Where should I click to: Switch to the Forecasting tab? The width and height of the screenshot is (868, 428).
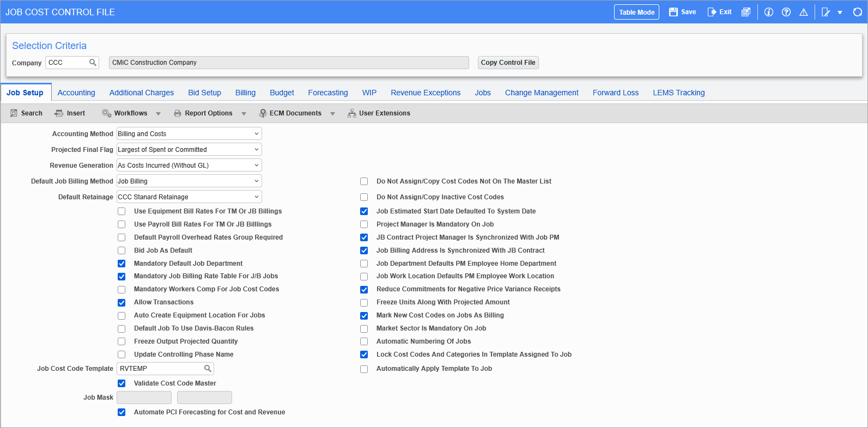click(x=327, y=93)
